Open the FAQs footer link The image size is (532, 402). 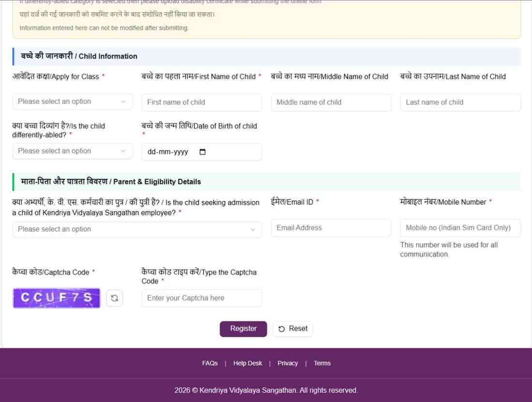(x=210, y=363)
